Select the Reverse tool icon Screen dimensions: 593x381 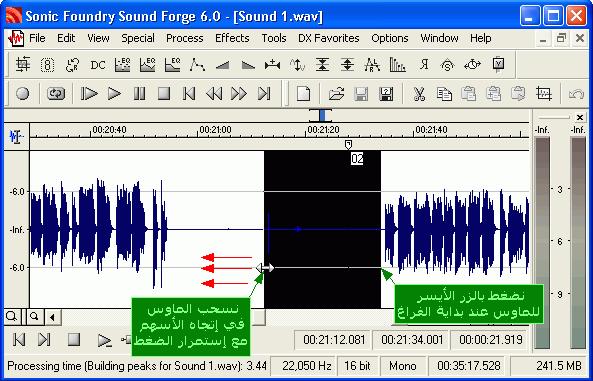(424, 65)
